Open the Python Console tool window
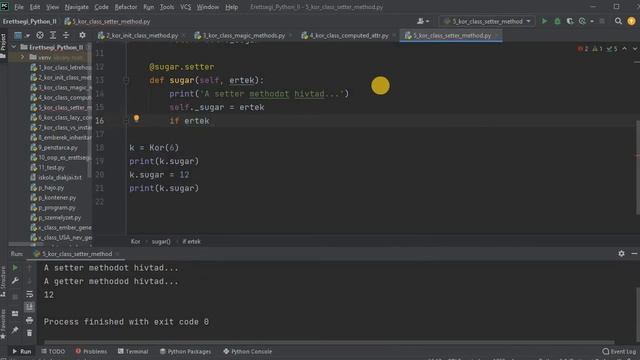The width and height of the screenshot is (640, 360). click(x=247, y=351)
